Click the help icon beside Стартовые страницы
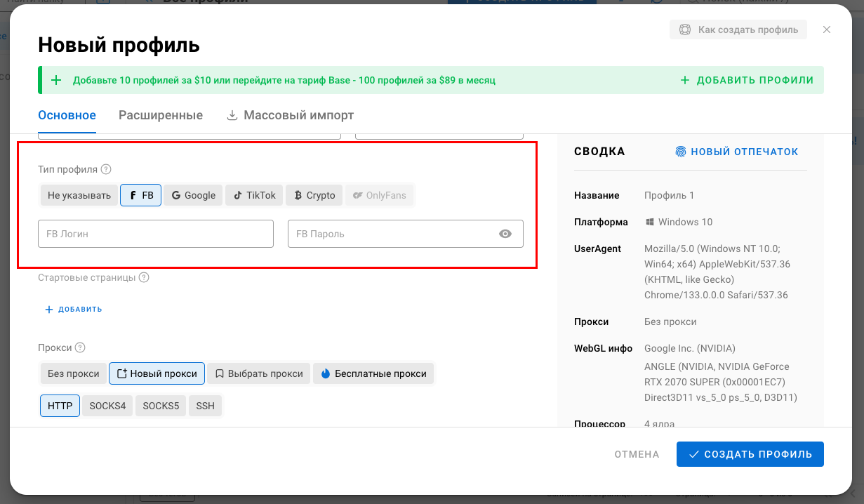 pyautogui.click(x=144, y=277)
